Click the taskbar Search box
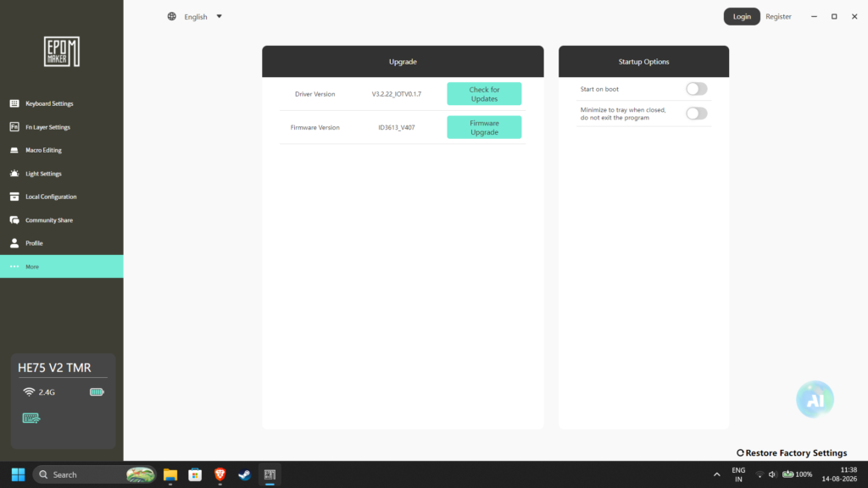 95,474
